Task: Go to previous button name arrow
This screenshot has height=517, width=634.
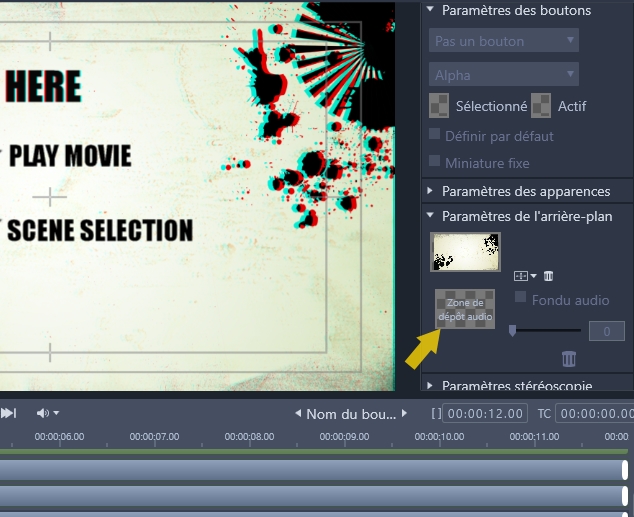Action: pos(298,413)
